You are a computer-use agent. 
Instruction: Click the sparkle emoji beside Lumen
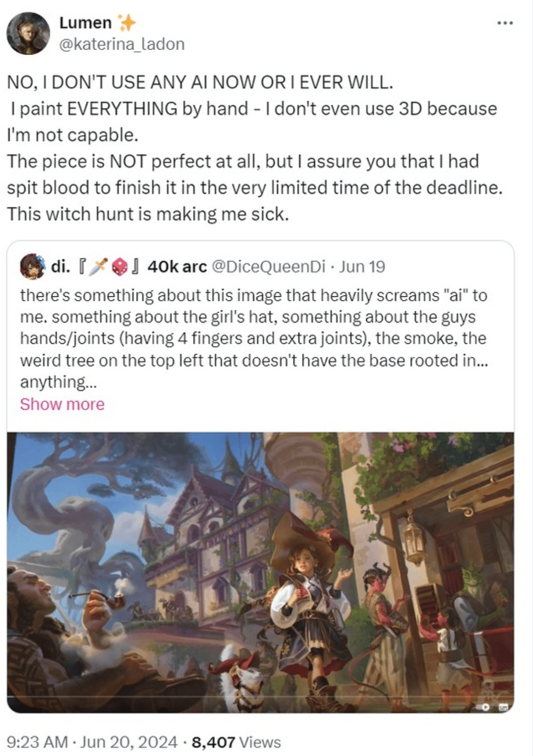click(126, 22)
